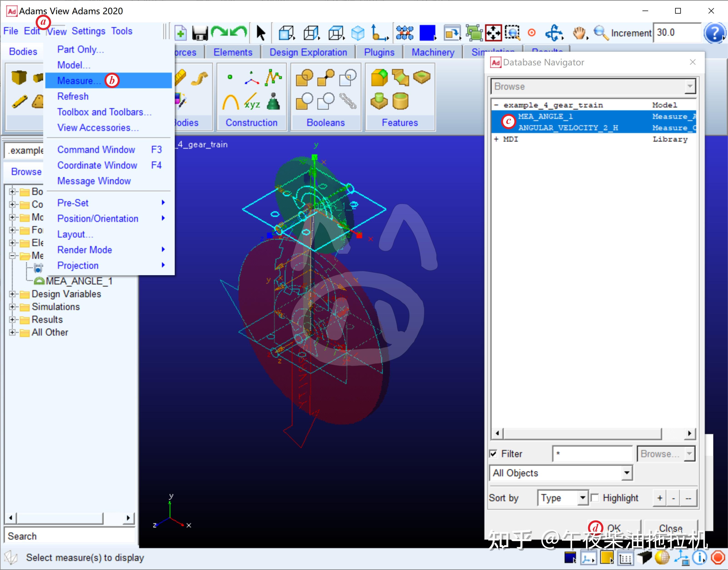Expand the MDI library node

point(496,139)
